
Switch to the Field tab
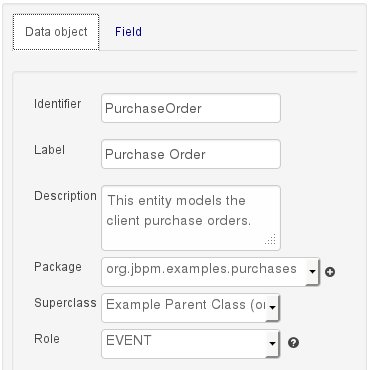point(128,32)
